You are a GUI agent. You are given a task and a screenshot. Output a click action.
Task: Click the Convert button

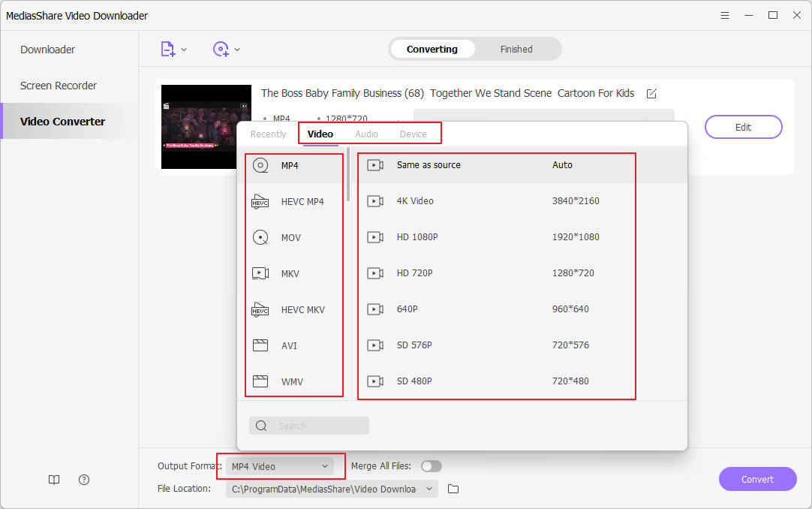pyautogui.click(x=758, y=479)
